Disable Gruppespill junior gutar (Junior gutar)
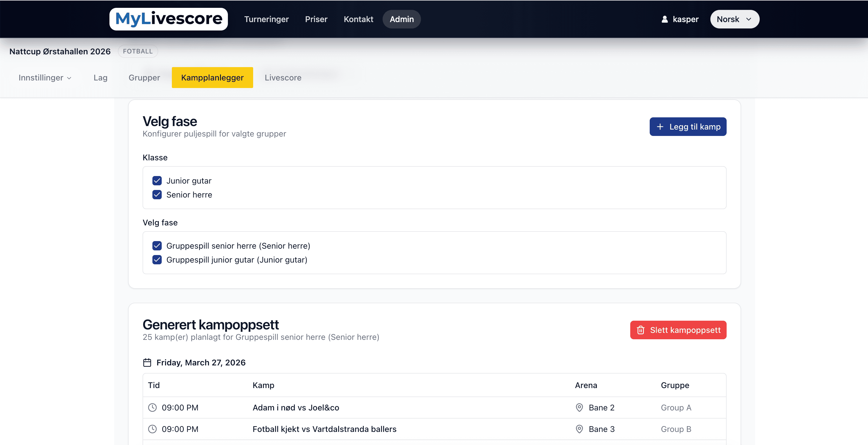Screen dimensions: 868x445 pyautogui.click(x=157, y=260)
